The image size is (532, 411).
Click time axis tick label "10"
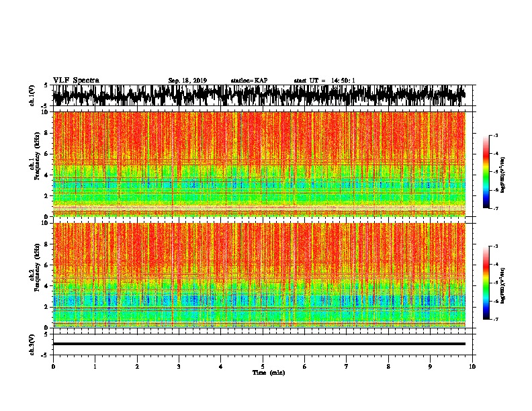coord(472,367)
